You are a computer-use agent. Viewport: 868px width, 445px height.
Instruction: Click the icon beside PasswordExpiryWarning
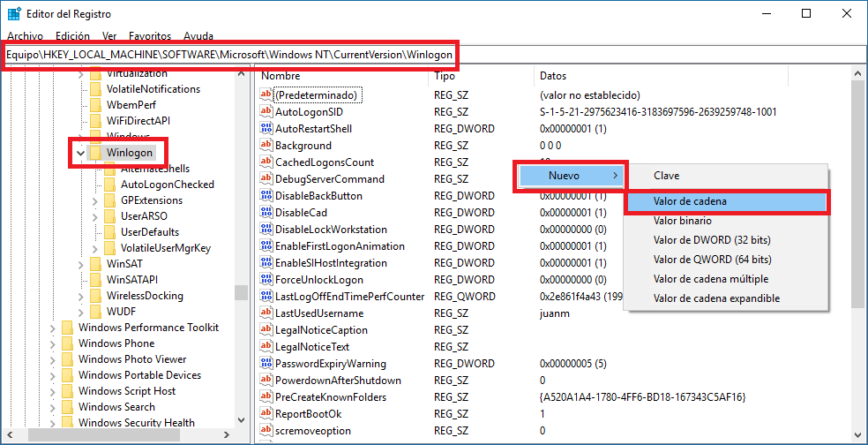pos(266,364)
